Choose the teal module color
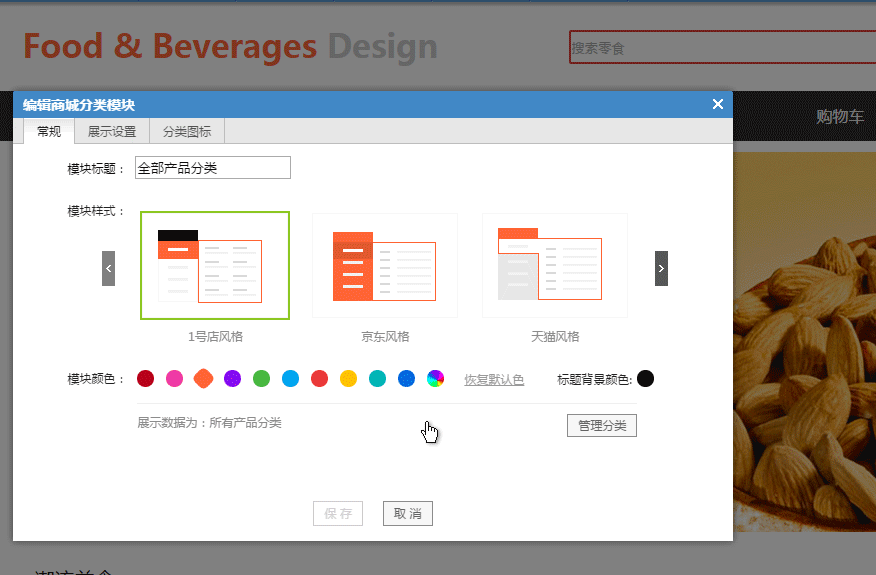The width and height of the screenshot is (876, 575). pyautogui.click(x=378, y=378)
